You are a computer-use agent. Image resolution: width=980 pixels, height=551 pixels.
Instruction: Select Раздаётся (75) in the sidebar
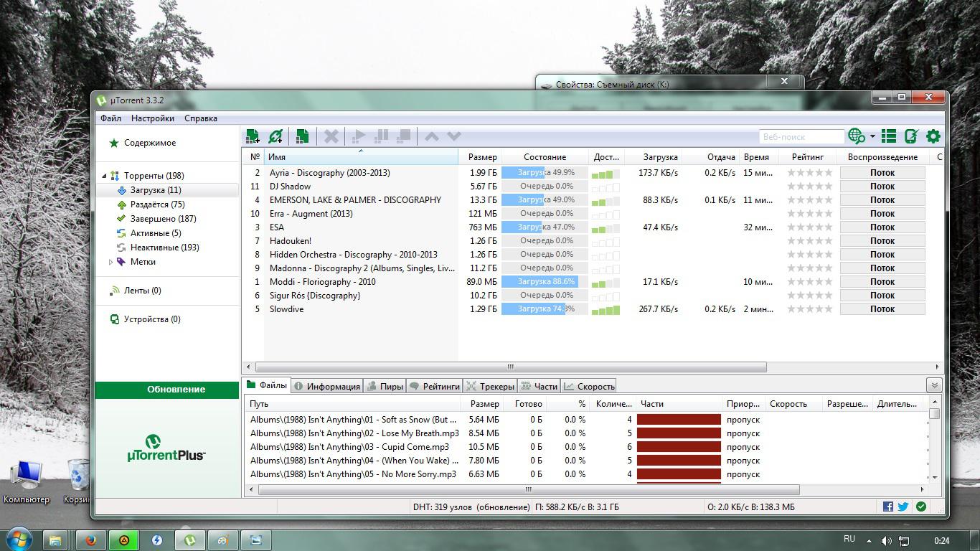(157, 204)
